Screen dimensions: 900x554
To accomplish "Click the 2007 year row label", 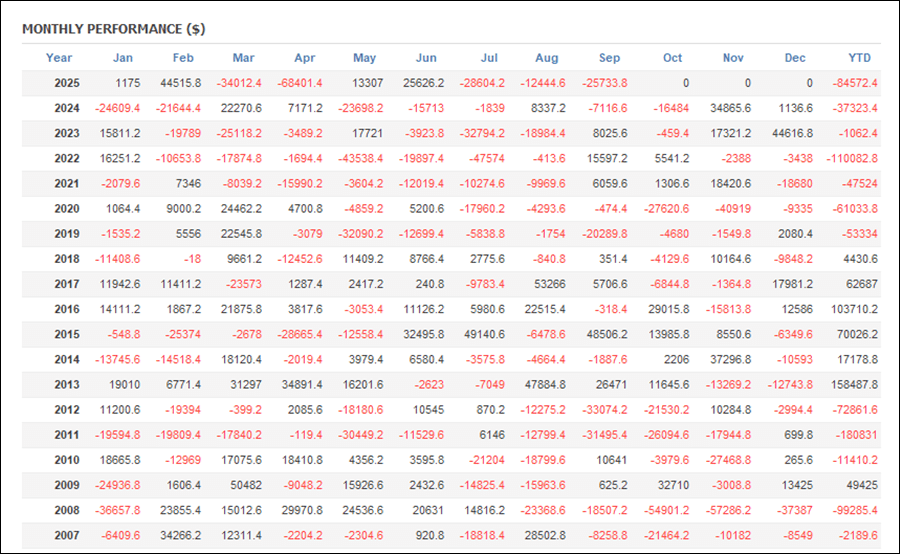I will 67,535.
